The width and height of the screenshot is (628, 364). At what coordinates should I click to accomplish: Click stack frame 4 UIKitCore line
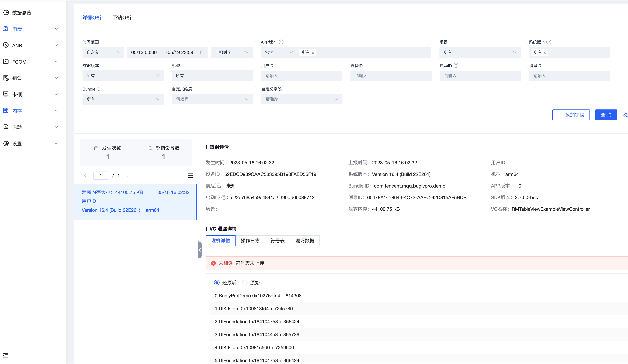coord(254,347)
